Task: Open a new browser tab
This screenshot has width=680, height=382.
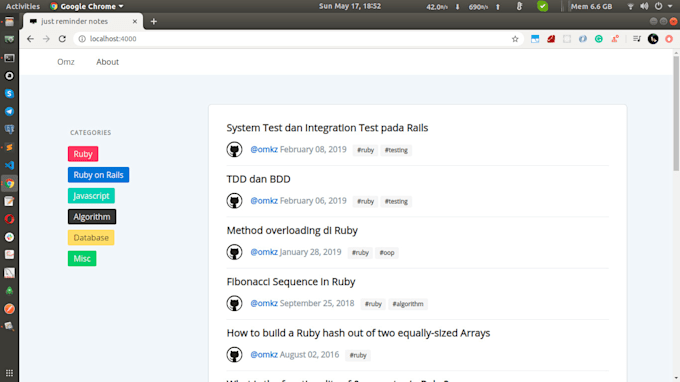Action: click(154, 21)
